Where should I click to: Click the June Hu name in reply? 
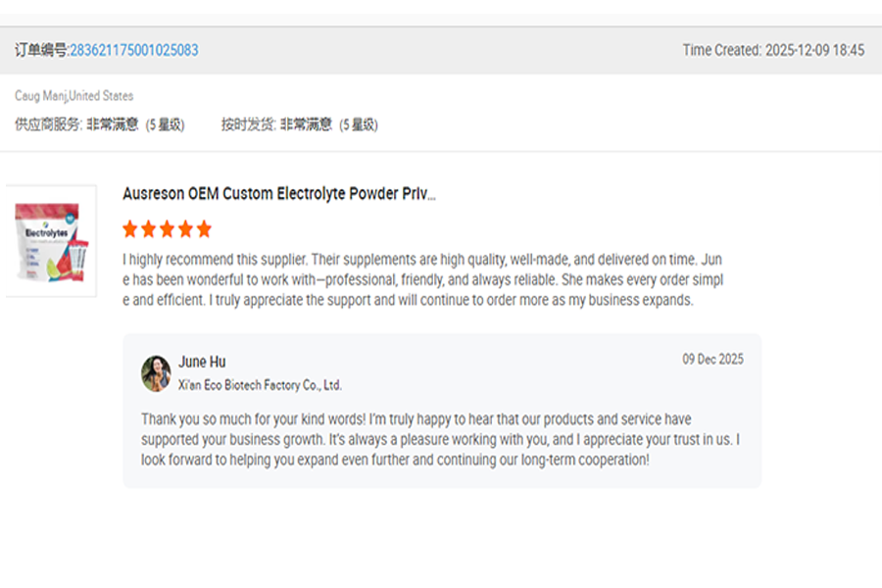[202, 362]
